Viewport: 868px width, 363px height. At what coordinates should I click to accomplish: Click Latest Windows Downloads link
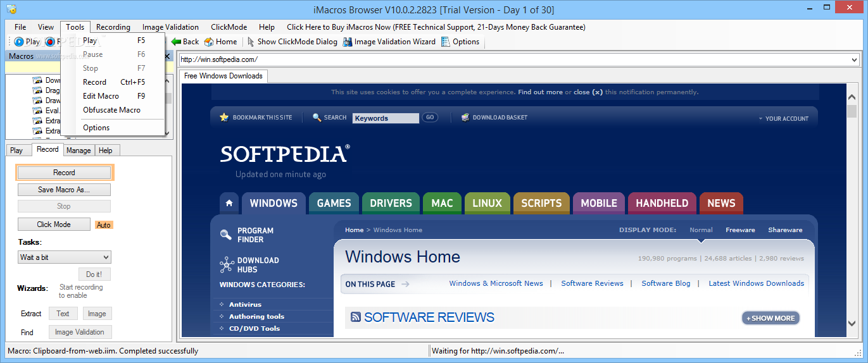tap(757, 283)
